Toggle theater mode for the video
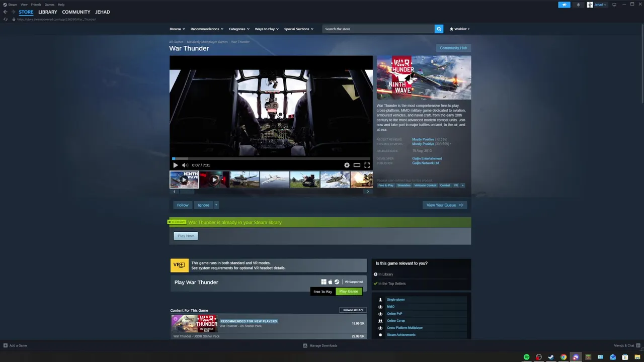This screenshot has height=362, width=644. pyautogui.click(x=357, y=165)
